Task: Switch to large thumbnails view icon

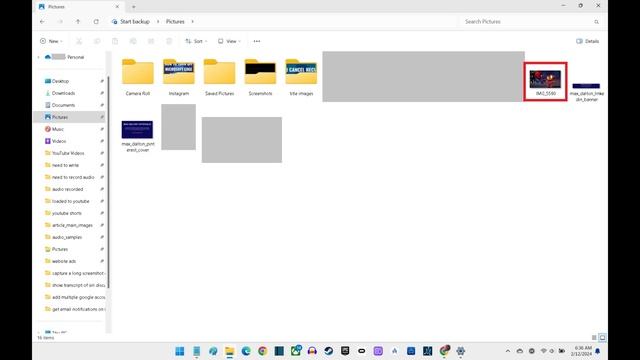Action: tap(602, 338)
